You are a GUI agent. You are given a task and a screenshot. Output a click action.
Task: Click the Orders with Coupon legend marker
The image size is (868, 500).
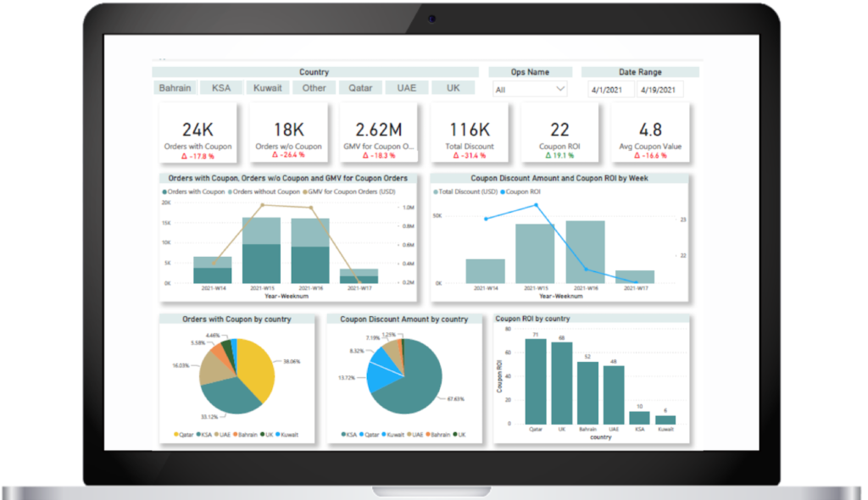[x=164, y=192]
